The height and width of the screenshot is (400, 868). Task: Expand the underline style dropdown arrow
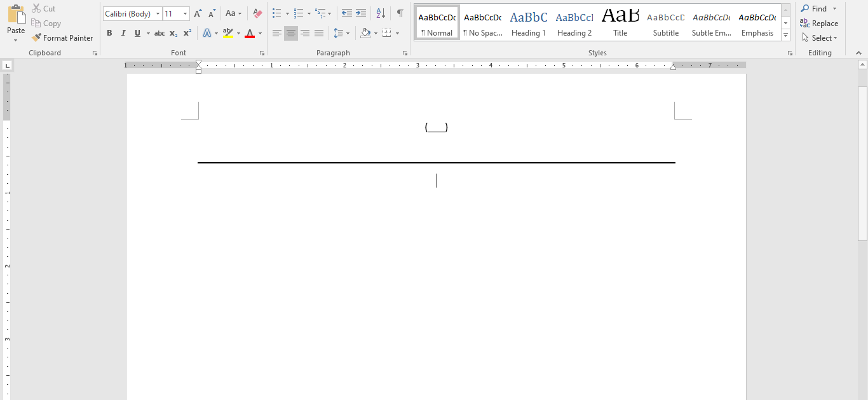point(148,33)
